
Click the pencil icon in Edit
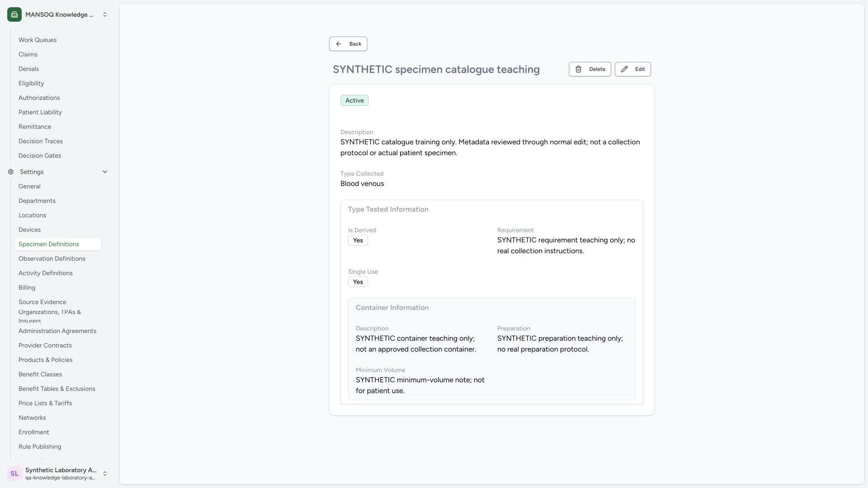click(624, 69)
